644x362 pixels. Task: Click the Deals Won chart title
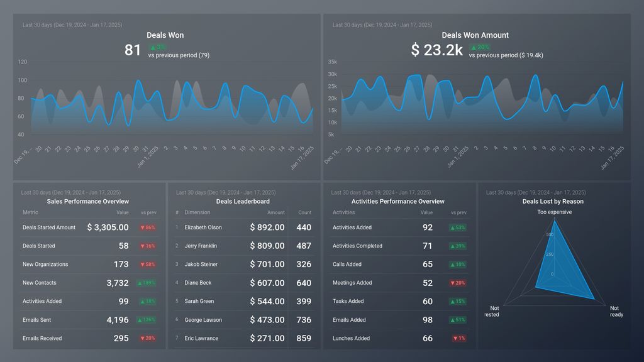click(165, 35)
